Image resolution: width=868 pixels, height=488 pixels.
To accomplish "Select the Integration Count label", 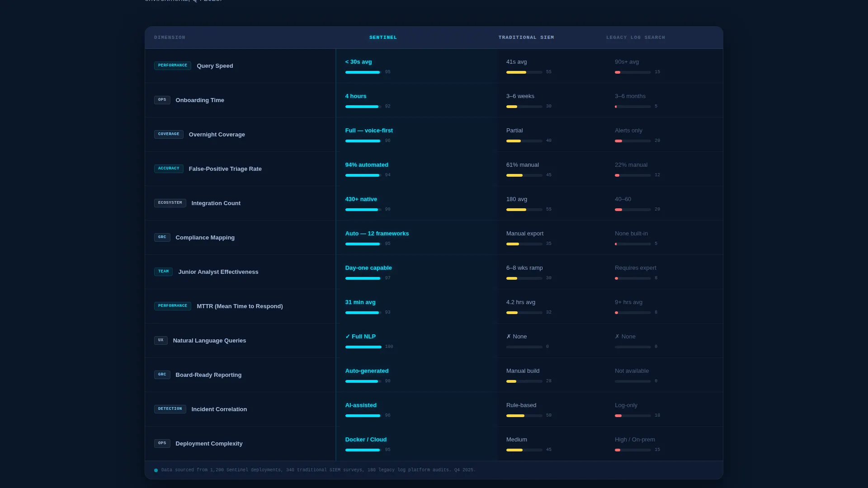I will pos(216,203).
